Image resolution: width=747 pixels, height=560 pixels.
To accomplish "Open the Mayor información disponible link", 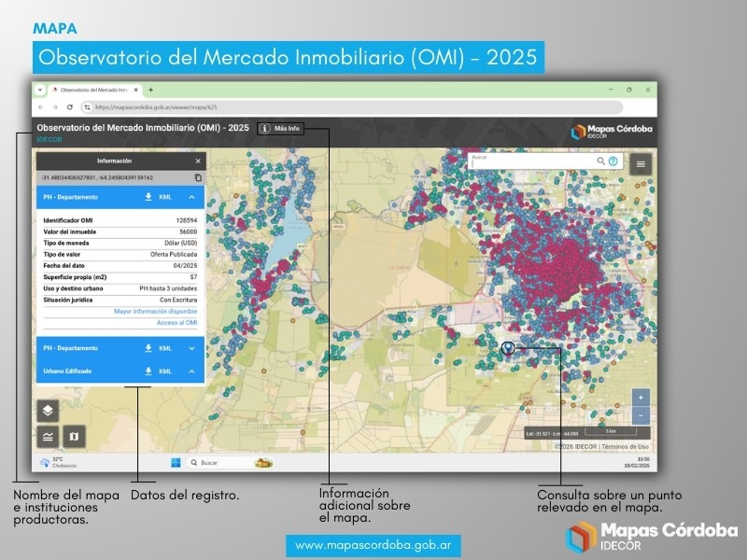I will 155,311.
